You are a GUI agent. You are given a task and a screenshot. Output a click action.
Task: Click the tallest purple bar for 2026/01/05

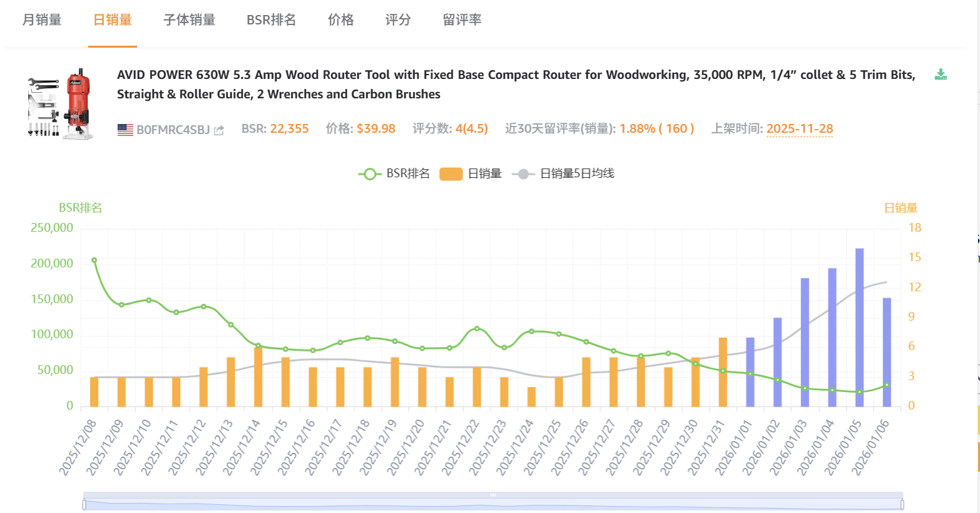tap(859, 326)
